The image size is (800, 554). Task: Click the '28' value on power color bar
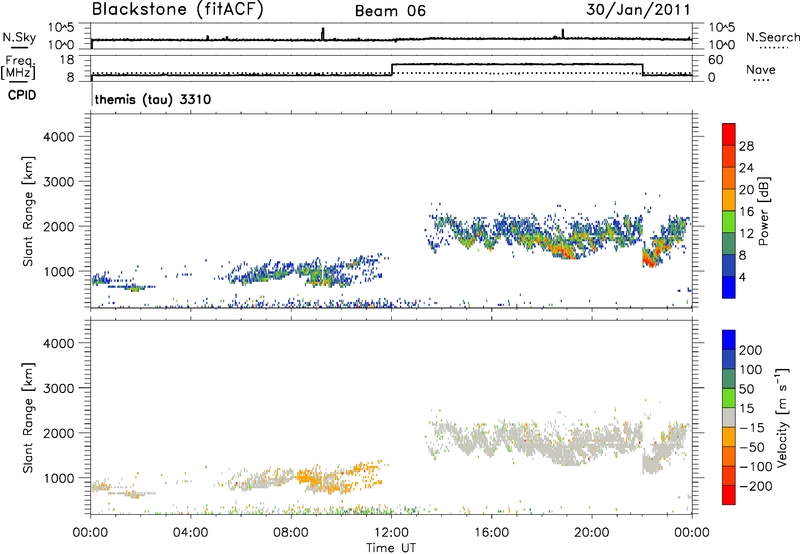tap(746, 146)
